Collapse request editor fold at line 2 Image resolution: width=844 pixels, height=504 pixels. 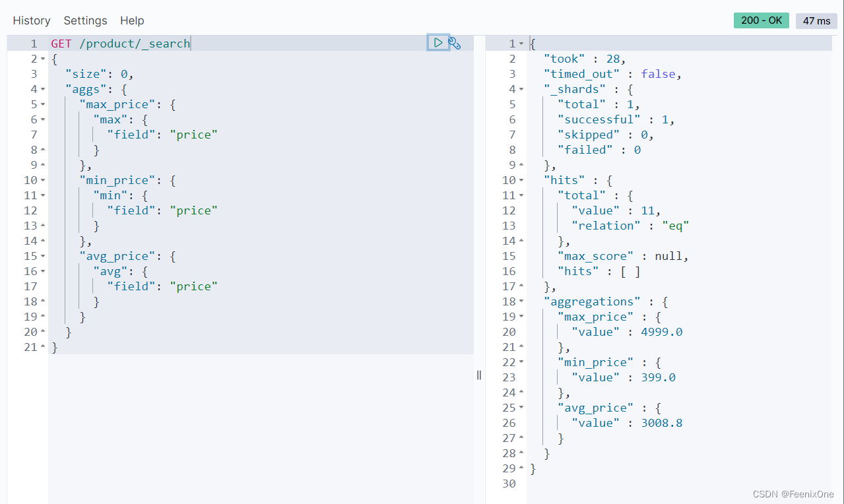point(43,59)
